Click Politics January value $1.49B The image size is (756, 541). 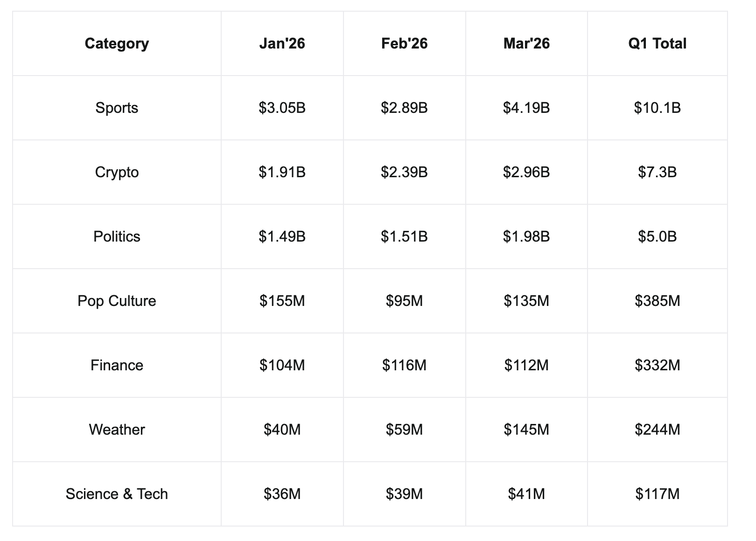coord(282,236)
